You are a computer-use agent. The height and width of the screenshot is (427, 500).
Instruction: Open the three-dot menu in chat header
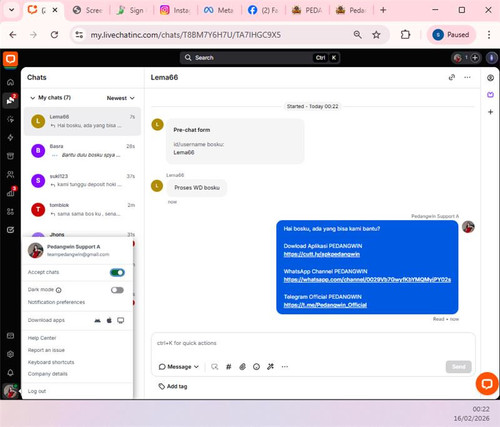(x=467, y=77)
